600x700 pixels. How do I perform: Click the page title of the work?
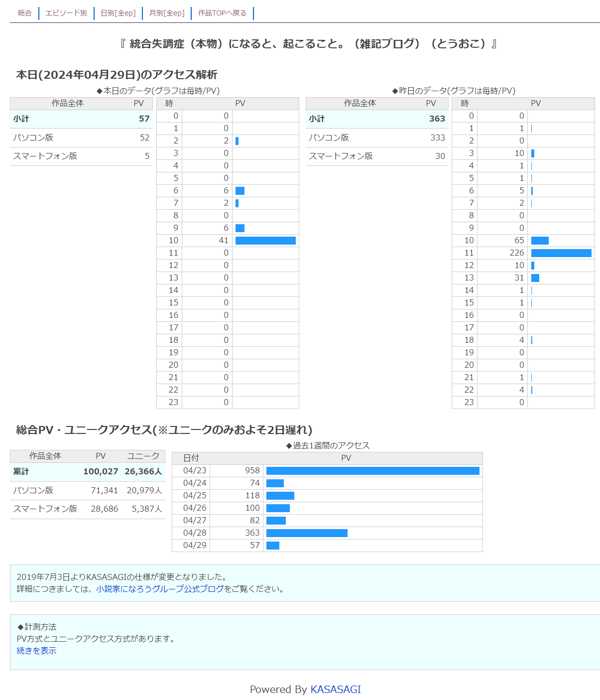pos(308,44)
